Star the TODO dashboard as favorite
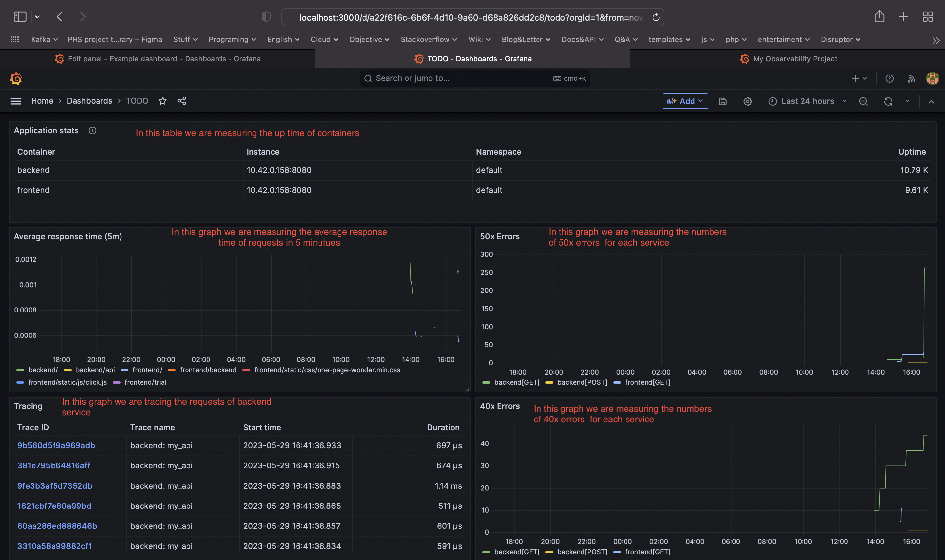 point(162,101)
